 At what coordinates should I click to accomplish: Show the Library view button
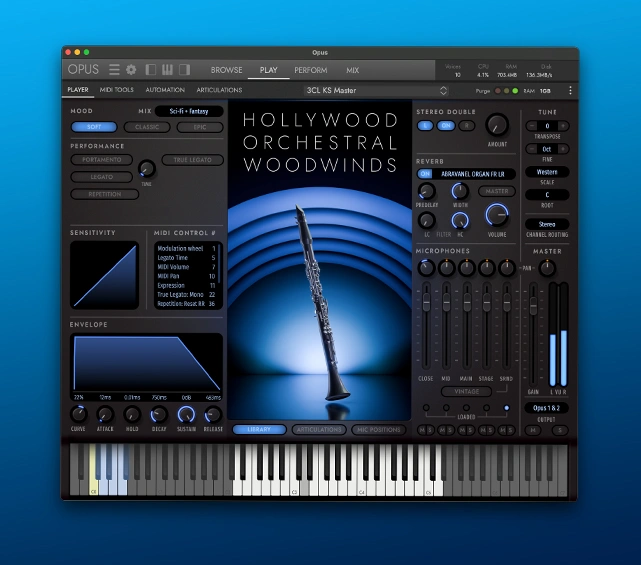pos(259,430)
